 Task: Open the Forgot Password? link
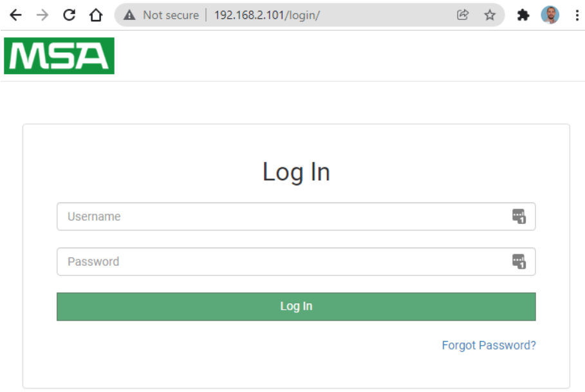tap(488, 346)
